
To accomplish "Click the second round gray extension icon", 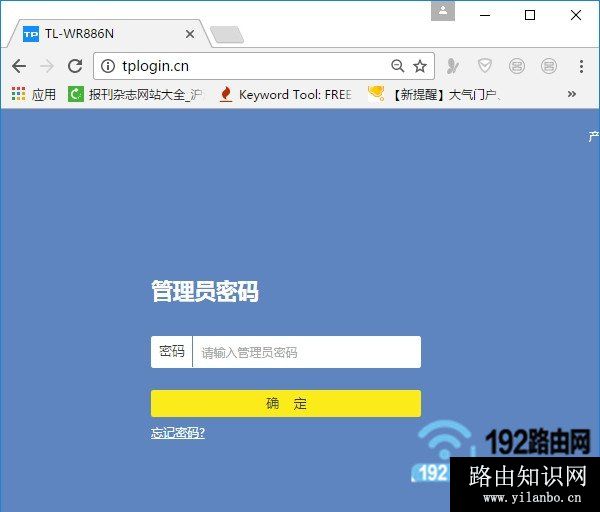I will point(549,66).
